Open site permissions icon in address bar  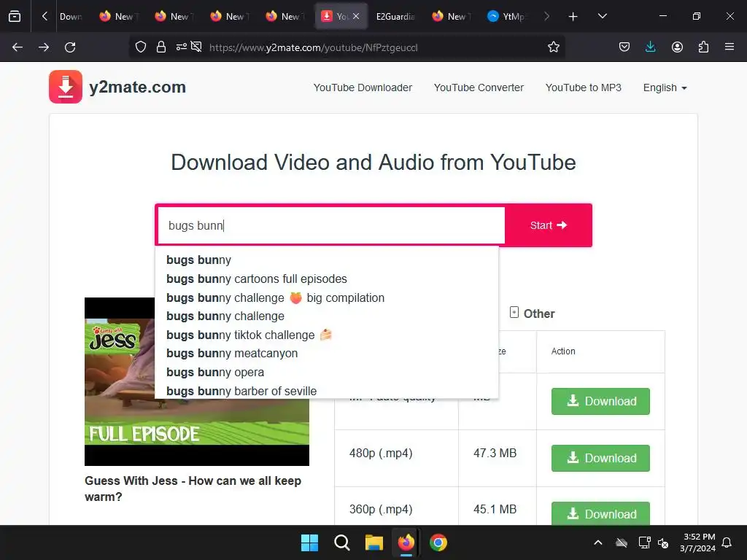[181, 47]
